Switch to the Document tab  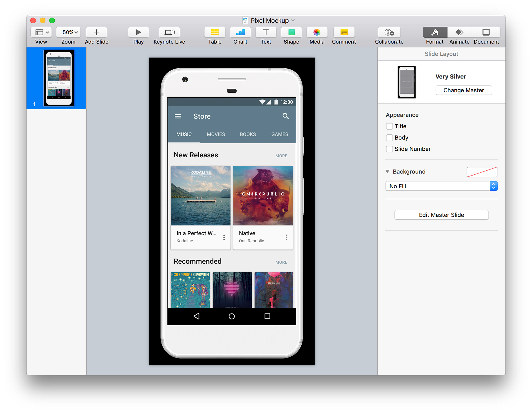(x=486, y=32)
